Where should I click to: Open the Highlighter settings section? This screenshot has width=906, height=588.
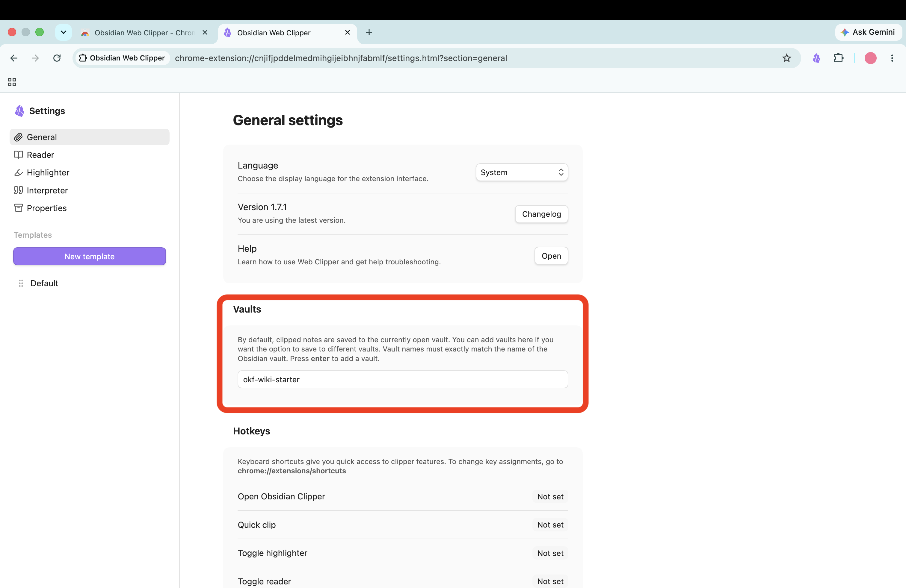pyautogui.click(x=90, y=173)
